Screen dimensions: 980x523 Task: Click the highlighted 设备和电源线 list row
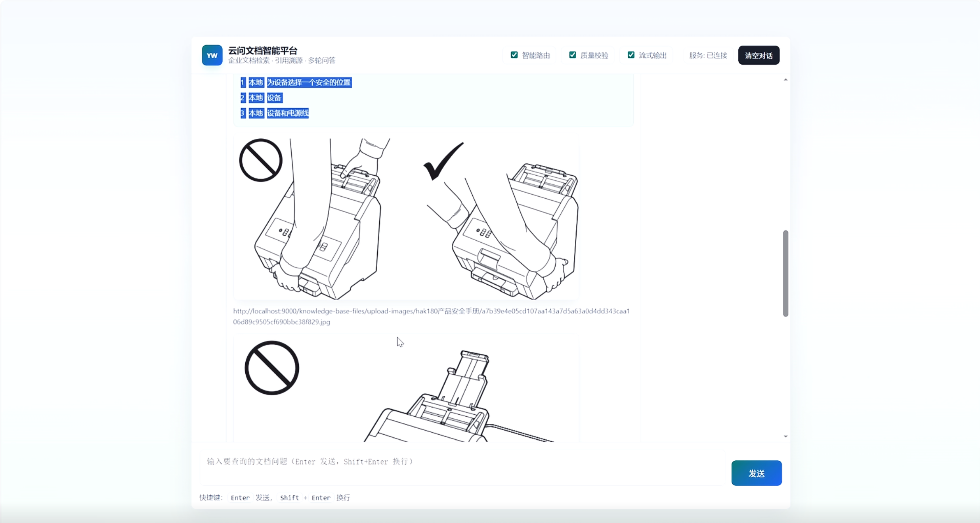point(274,113)
